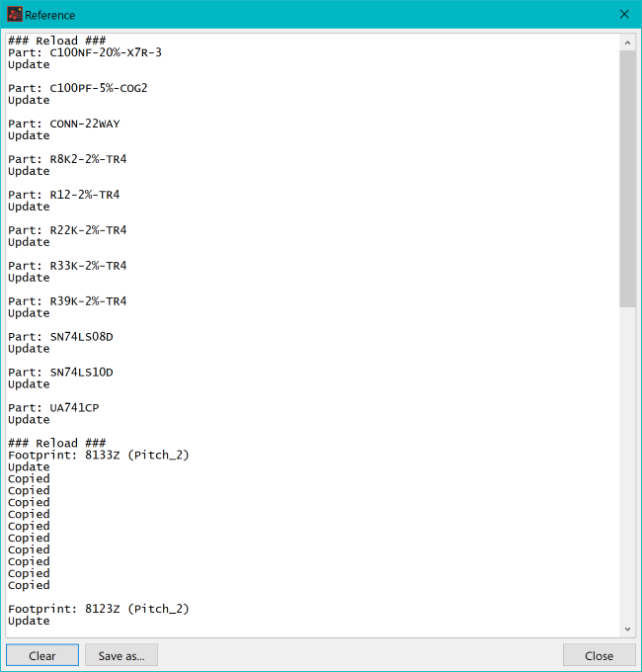Click 'Footprint: 8133Z (Pitch_2)' line
Image resolution: width=642 pixels, height=672 pixels.
coord(99,455)
